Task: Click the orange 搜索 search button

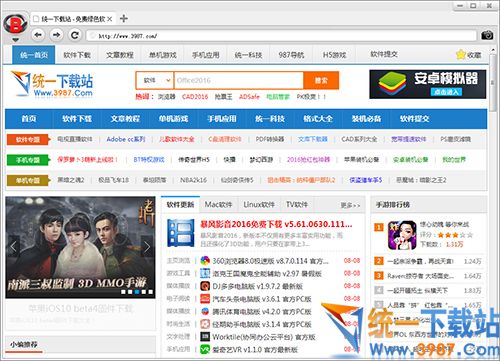Action: click(321, 80)
